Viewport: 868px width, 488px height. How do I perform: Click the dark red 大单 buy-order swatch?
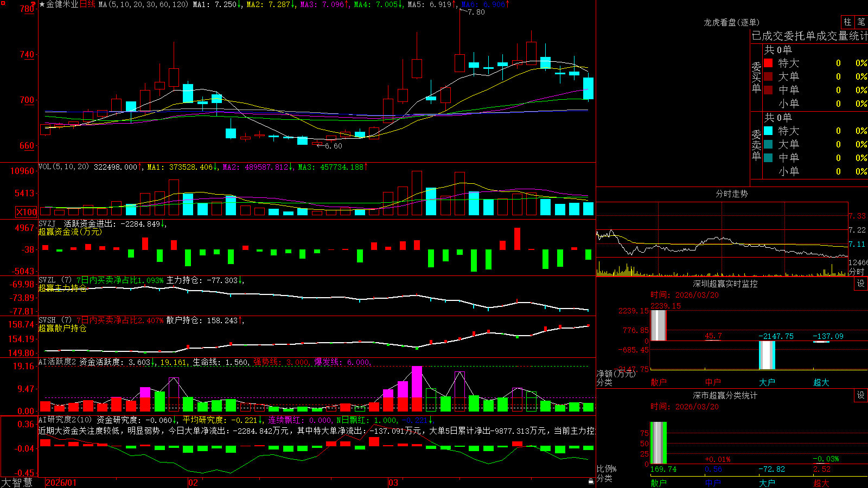click(x=768, y=76)
